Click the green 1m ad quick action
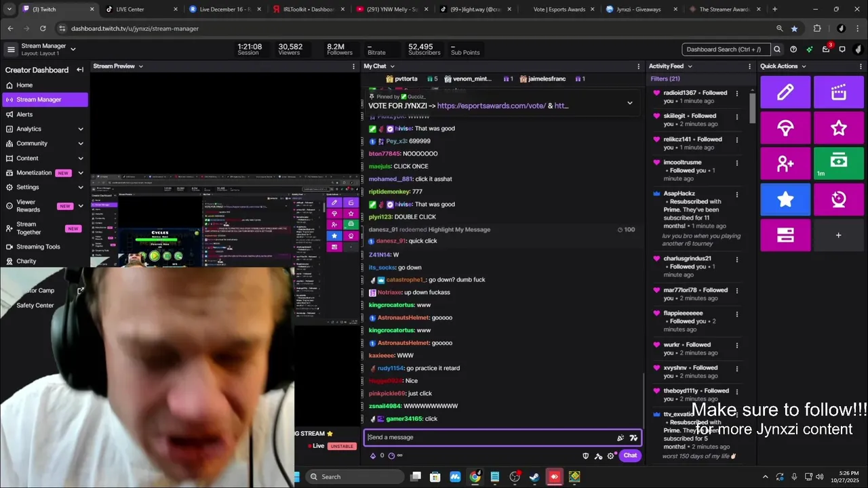The height and width of the screenshot is (488, 868). click(x=838, y=163)
